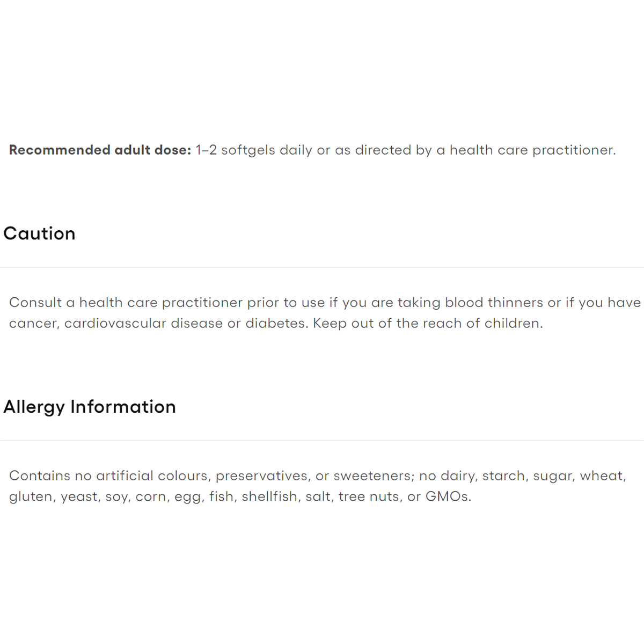Image resolution: width=644 pixels, height=644 pixels.
Task: Click the "1–2 softgels daily" dosage text
Action: tap(254, 150)
